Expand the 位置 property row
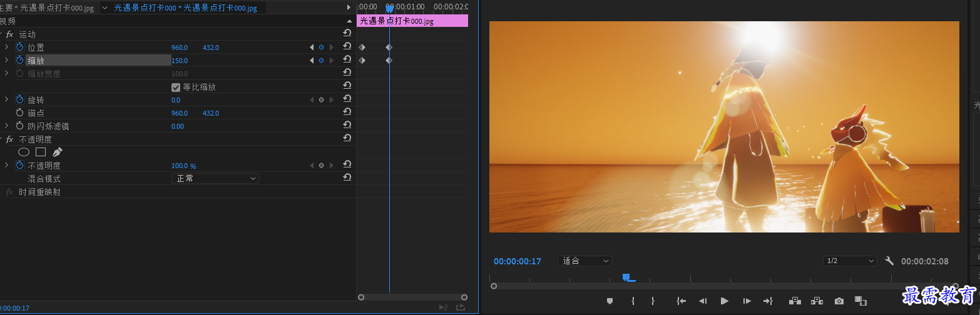 click(6, 47)
